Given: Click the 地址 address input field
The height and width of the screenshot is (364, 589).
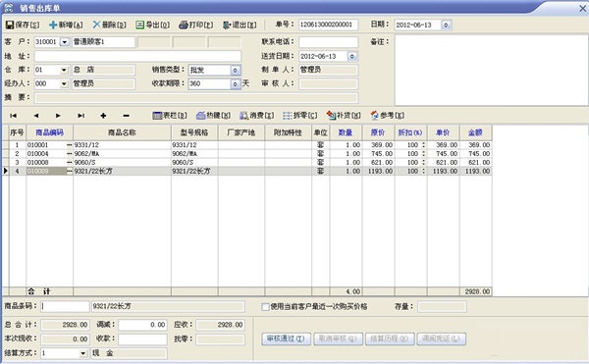Looking at the screenshot, I should (x=137, y=56).
